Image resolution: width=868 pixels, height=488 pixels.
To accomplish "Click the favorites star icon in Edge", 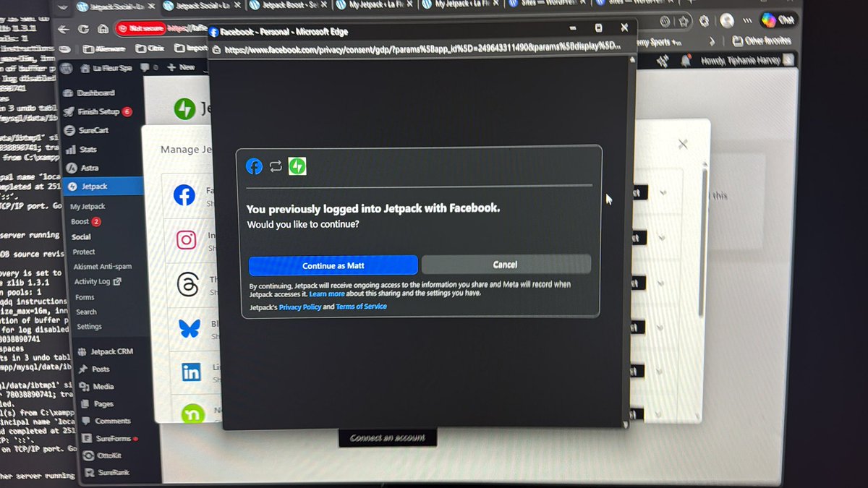I will click(x=682, y=22).
